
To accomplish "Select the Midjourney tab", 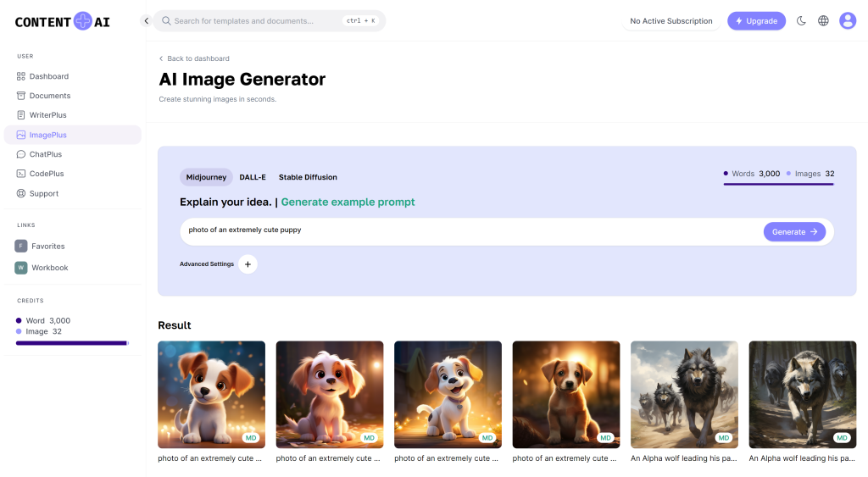I will [x=206, y=177].
